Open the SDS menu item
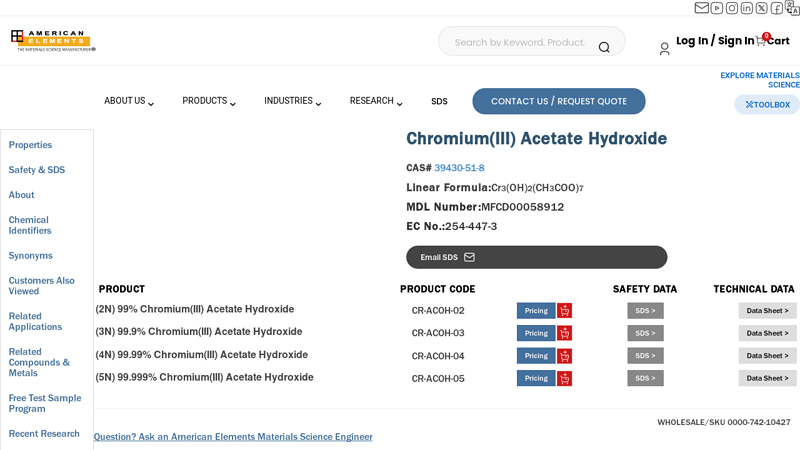 tap(439, 102)
